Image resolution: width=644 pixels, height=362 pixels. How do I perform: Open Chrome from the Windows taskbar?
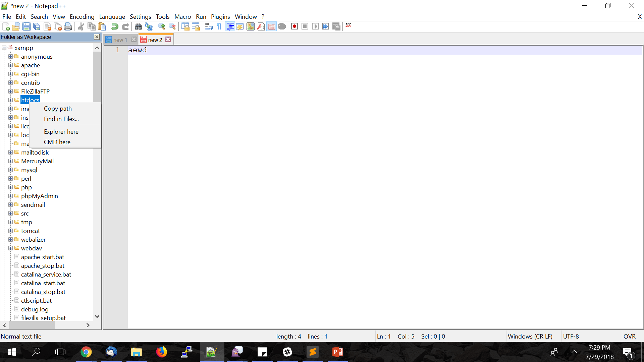86,352
